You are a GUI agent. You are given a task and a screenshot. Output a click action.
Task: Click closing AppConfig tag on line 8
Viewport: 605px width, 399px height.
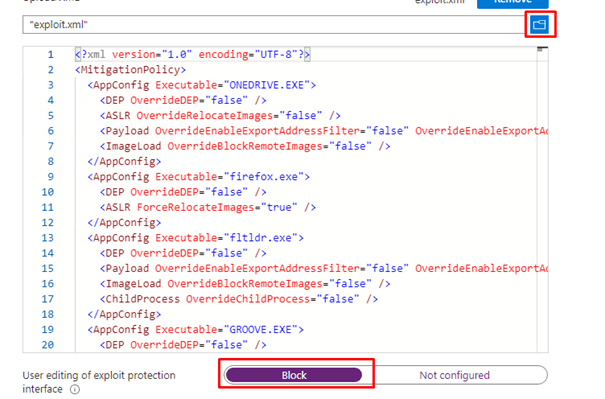pos(124,161)
